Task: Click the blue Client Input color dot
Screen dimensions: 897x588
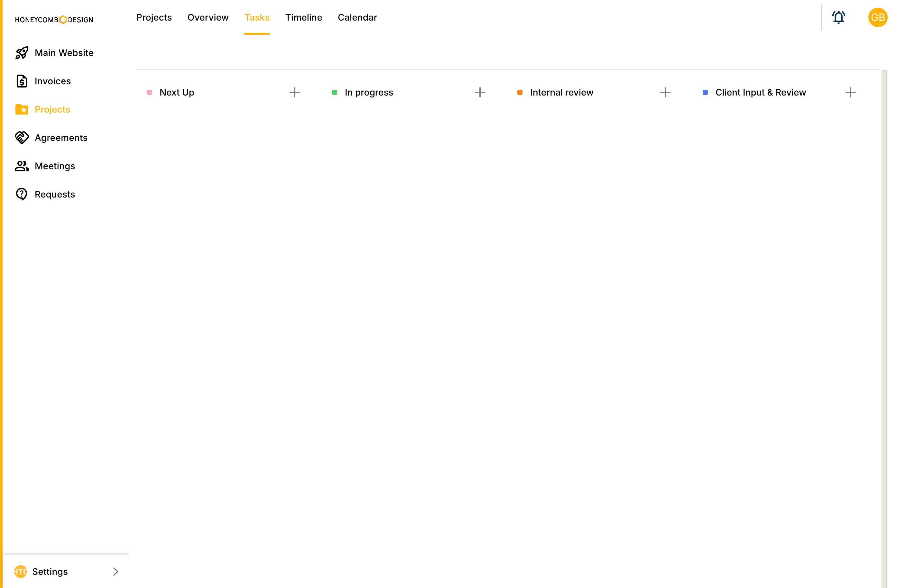Action: (x=705, y=92)
